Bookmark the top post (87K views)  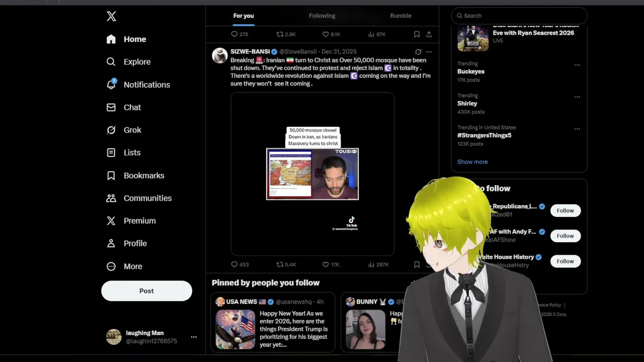click(417, 34)
